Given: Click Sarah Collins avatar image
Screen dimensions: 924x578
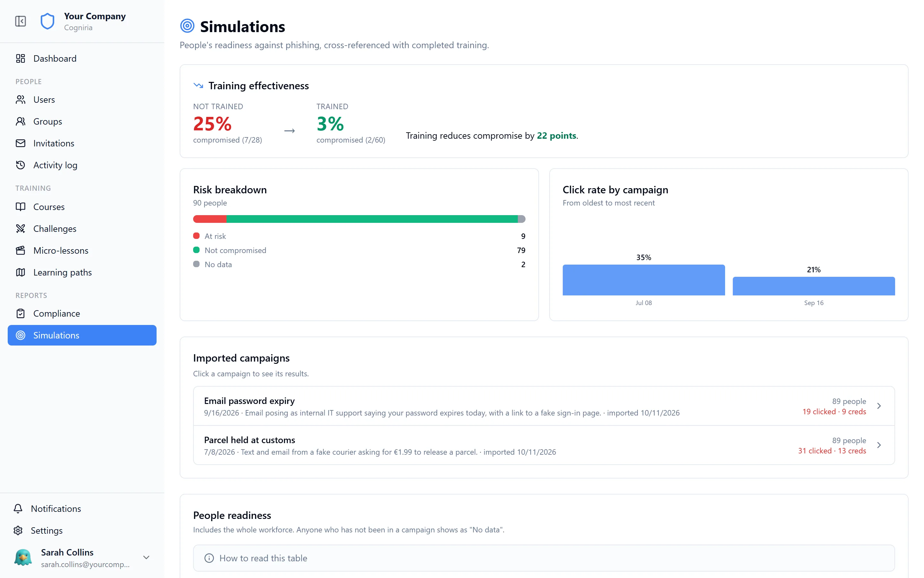Looking at the screenshot, I should coord(23,558).
